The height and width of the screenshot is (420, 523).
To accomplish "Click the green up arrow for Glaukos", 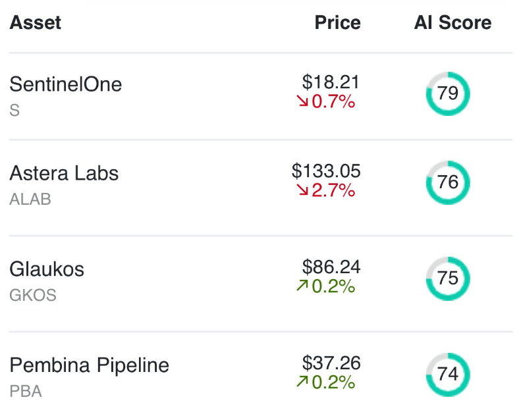I will pos(302,286).
